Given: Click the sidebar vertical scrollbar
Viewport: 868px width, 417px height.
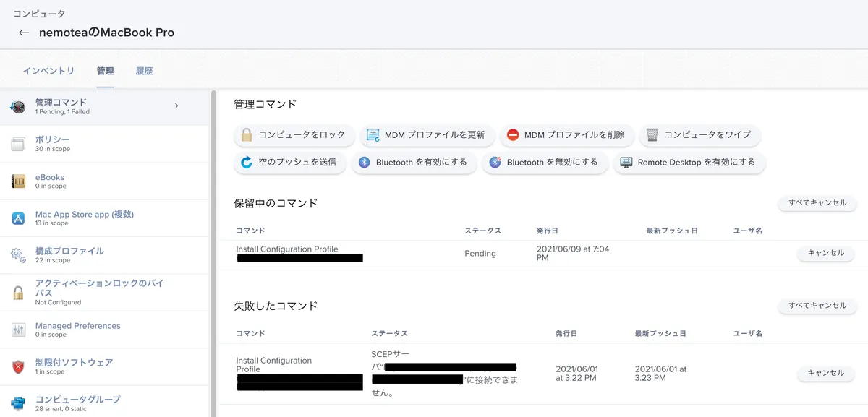Looking at the screenshot, I should (213, 253).
